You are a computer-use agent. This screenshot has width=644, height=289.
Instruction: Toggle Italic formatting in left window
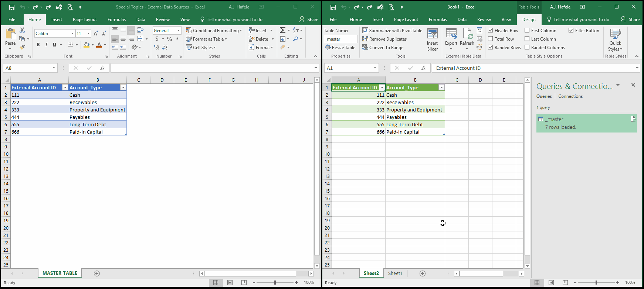(46, 45)
